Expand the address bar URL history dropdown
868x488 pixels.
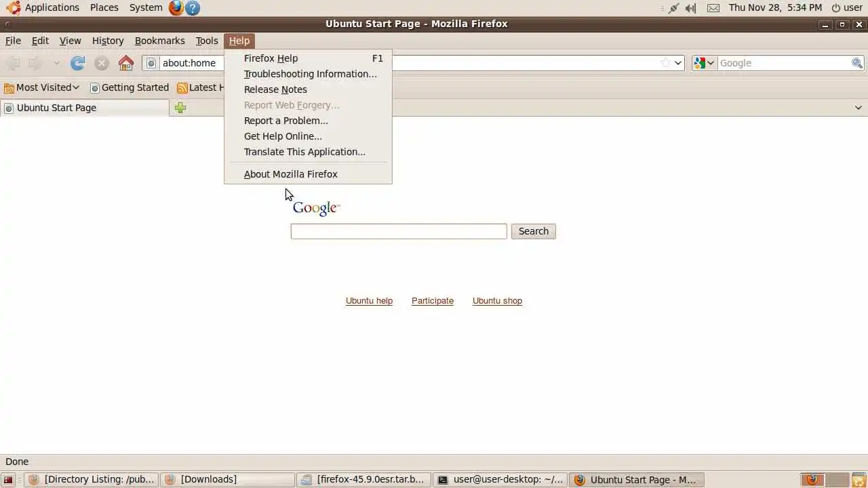677,63
